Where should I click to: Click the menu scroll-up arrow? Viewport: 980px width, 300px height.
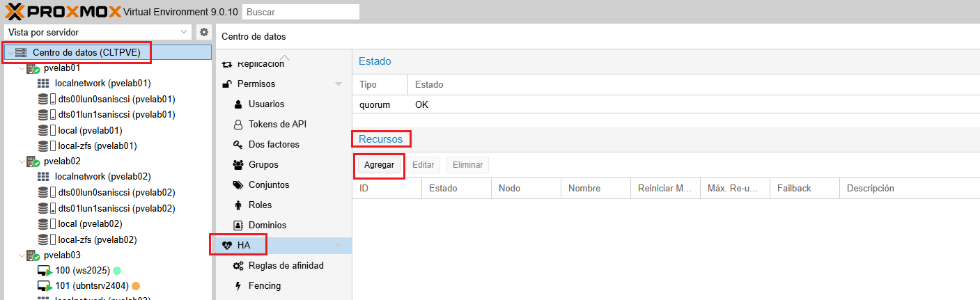[284, 58]
